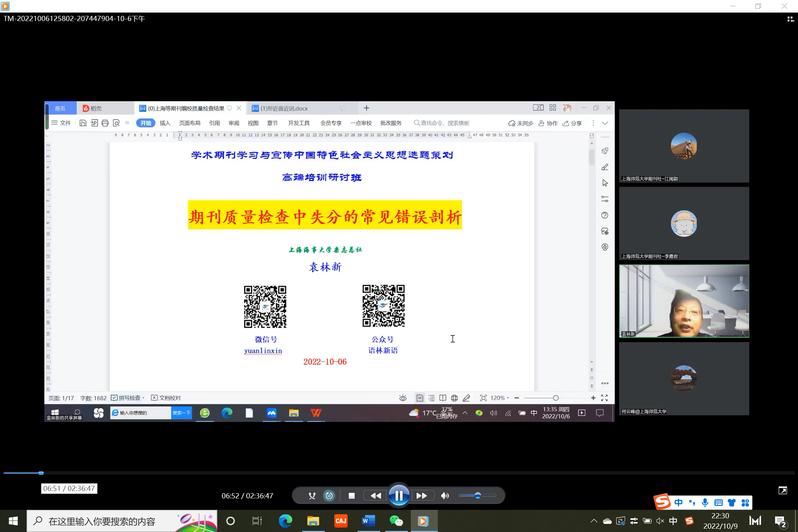This screenshot has height=532, width=798.
Task: Toggle the repeat button in the media player
Action: click(x=329, y=496)
